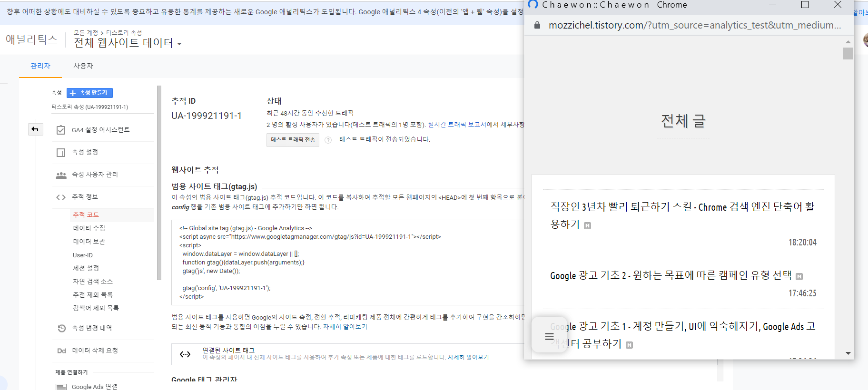Click 18:20:04 post timestamp
The width and height of the screenshot is (868, 390).
[x=802, y=243]
